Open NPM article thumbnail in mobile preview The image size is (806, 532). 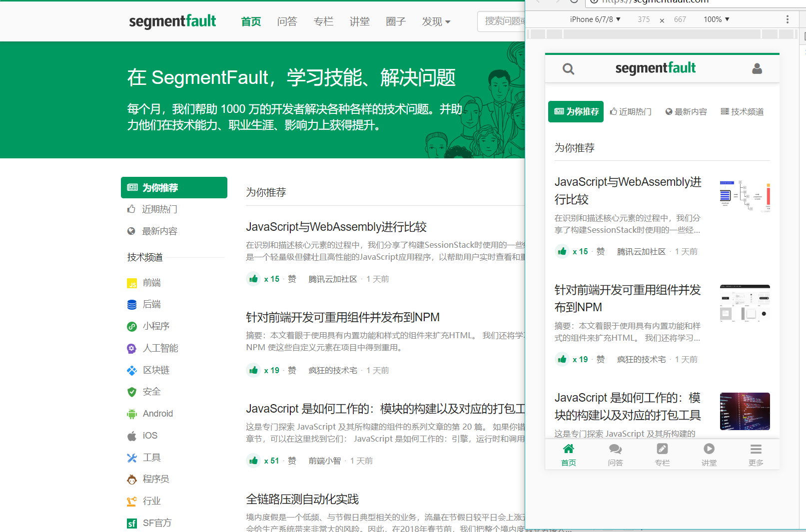(745, 304)
